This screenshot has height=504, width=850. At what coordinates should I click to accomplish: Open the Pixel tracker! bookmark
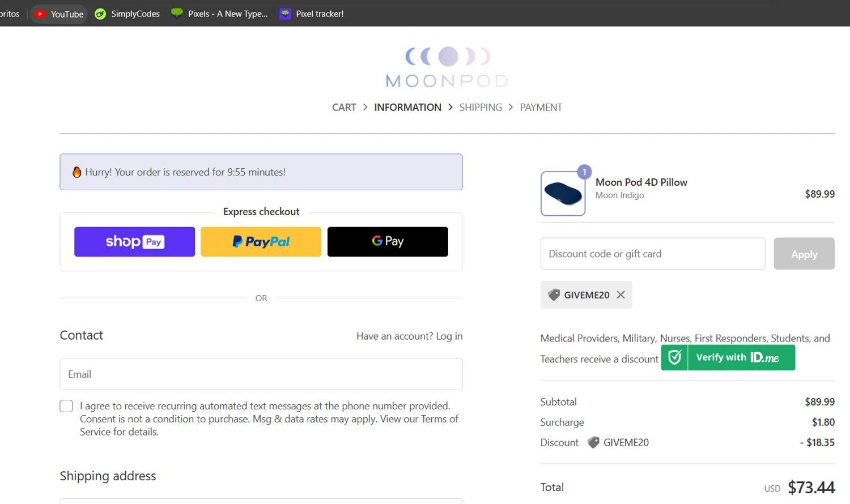point(312,14)
